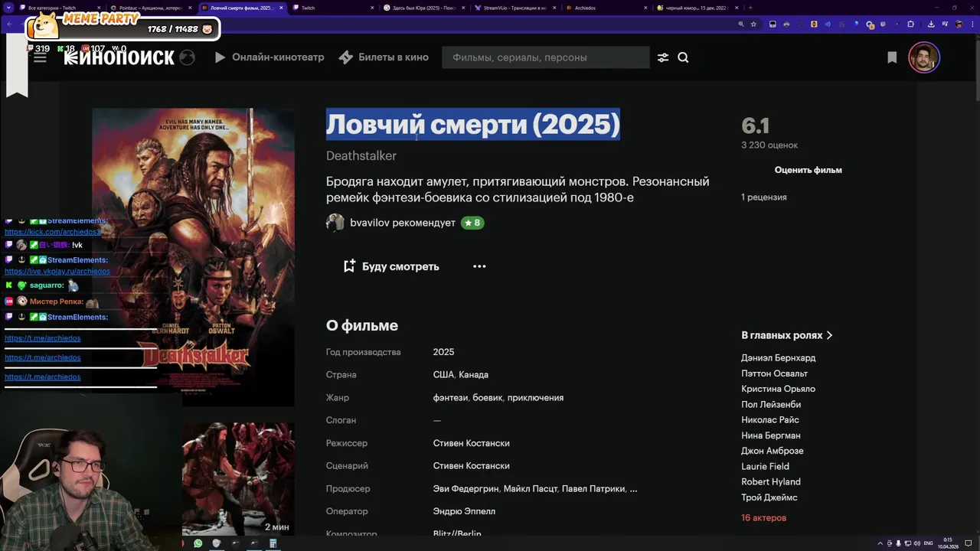Expand producers list ellipsis after Павел Патрики

(x=633, y=488)
